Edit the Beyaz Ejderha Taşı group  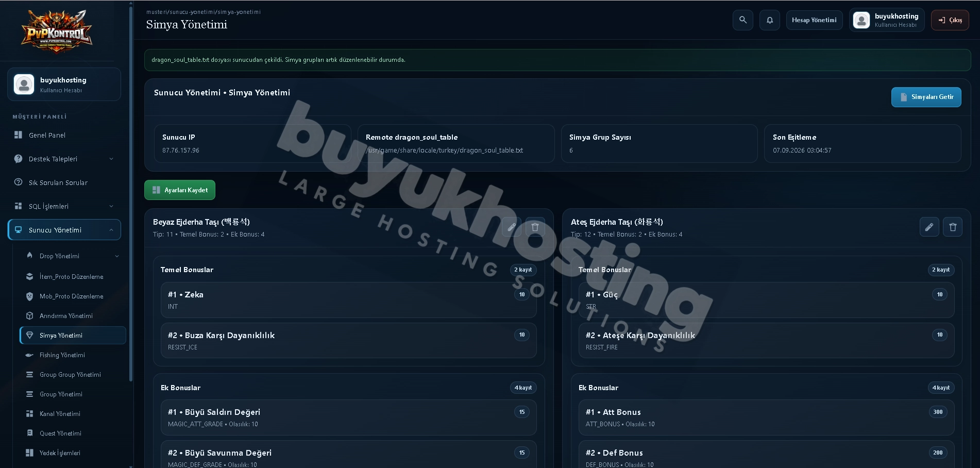click(x=512, y=227)
